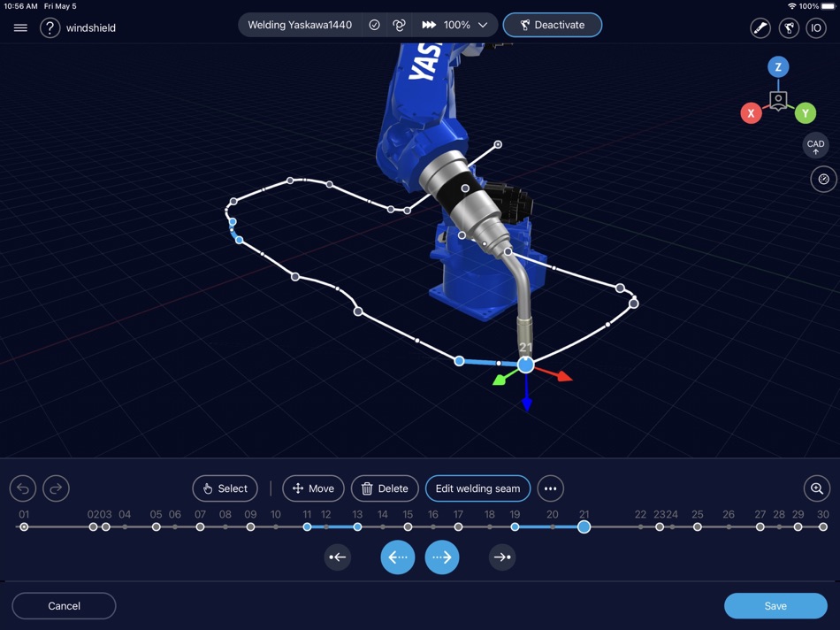
Task: Select timeline waypoint 07
Action: click(x=200, y=527)
